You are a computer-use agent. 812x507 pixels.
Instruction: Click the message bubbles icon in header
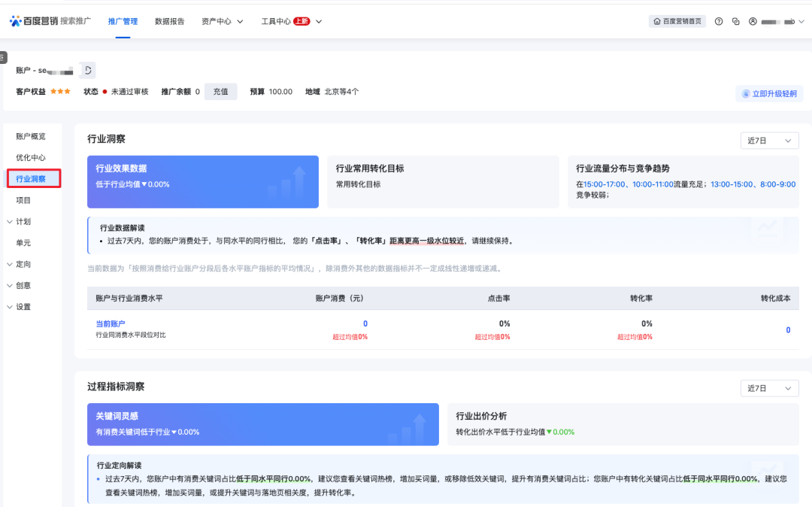[735, 21]
